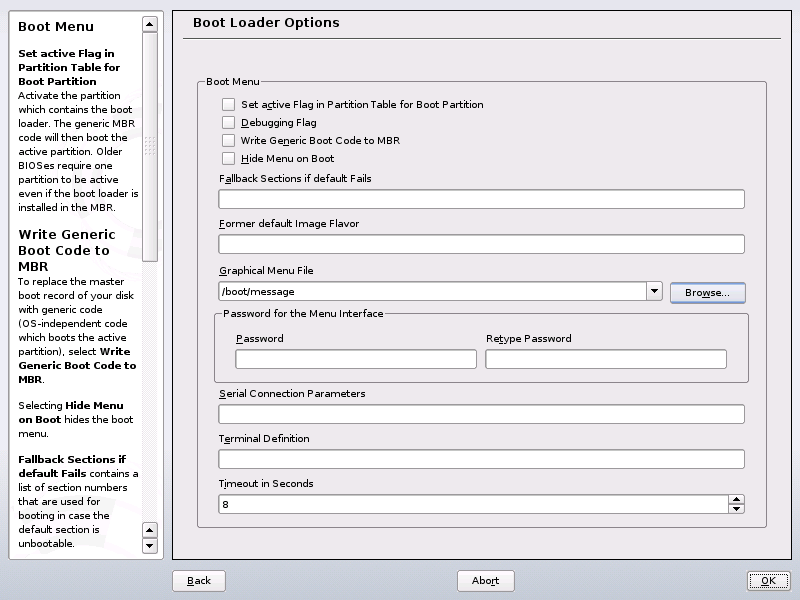This screenshot has height=600, width=800.
Task: Focus the Former default Image Flavor field
Action: [481, 244]
